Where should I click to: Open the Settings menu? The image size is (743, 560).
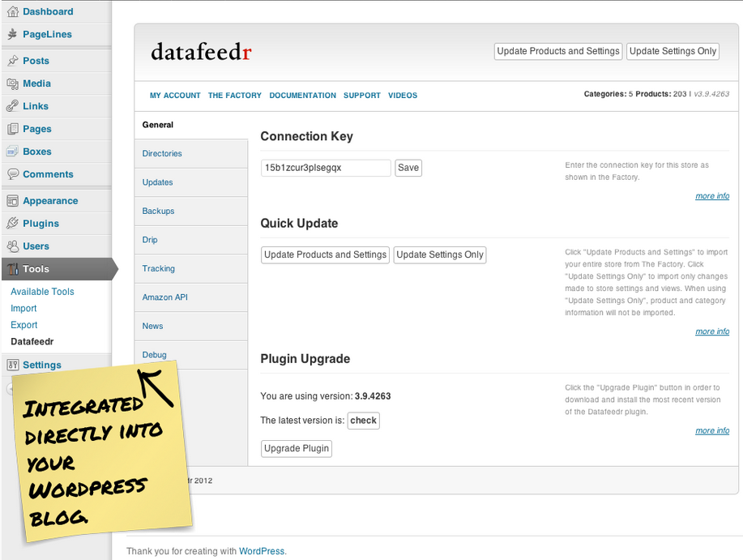42,365
